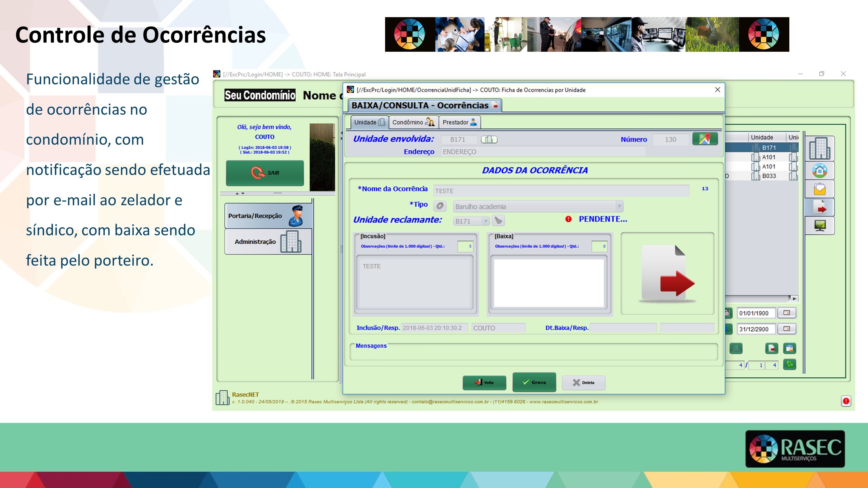
Task: Select the B033 row in unit list
Action: pos(769,176)
